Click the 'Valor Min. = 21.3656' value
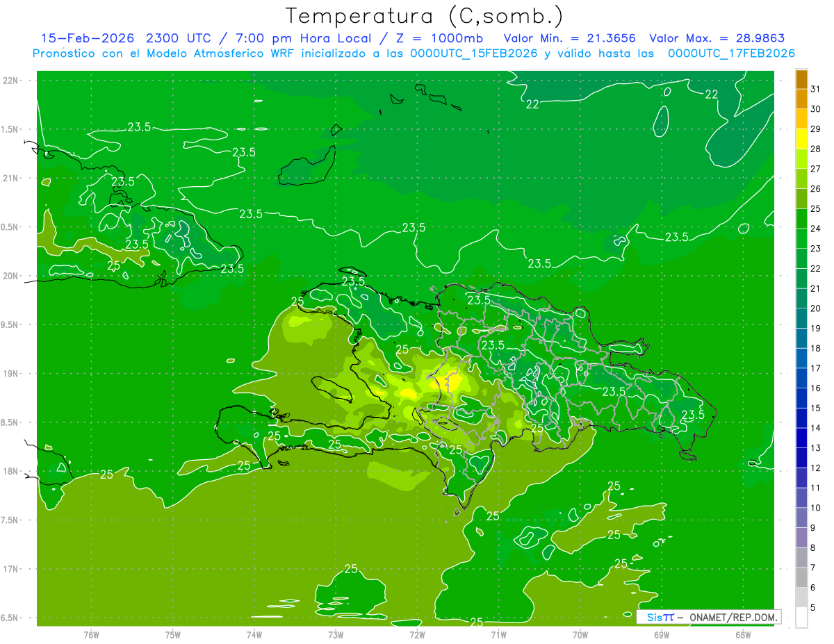Viewport: 834px width, 644px height. 569,38
